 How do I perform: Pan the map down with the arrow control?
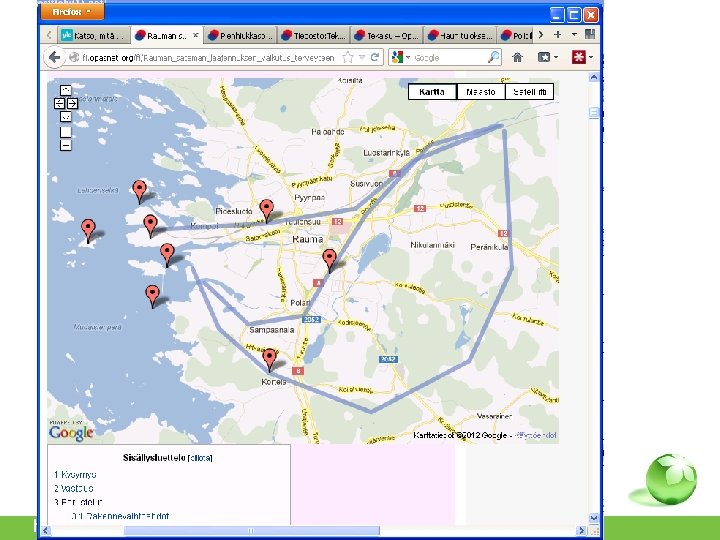[x=66, y=117]
